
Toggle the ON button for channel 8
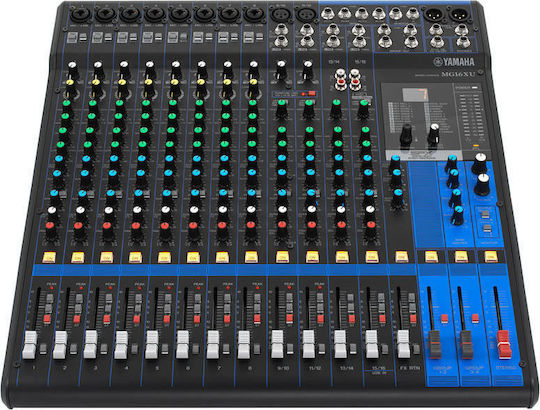pos(251,257)
